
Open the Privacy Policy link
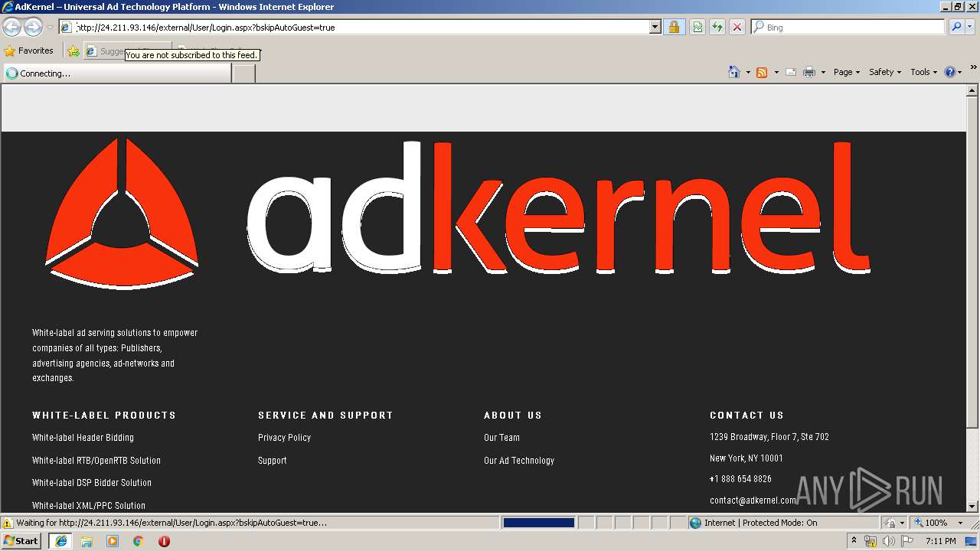284,438
